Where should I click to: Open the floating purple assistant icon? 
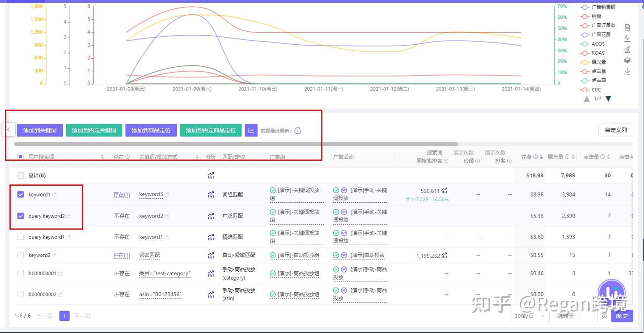611,292
